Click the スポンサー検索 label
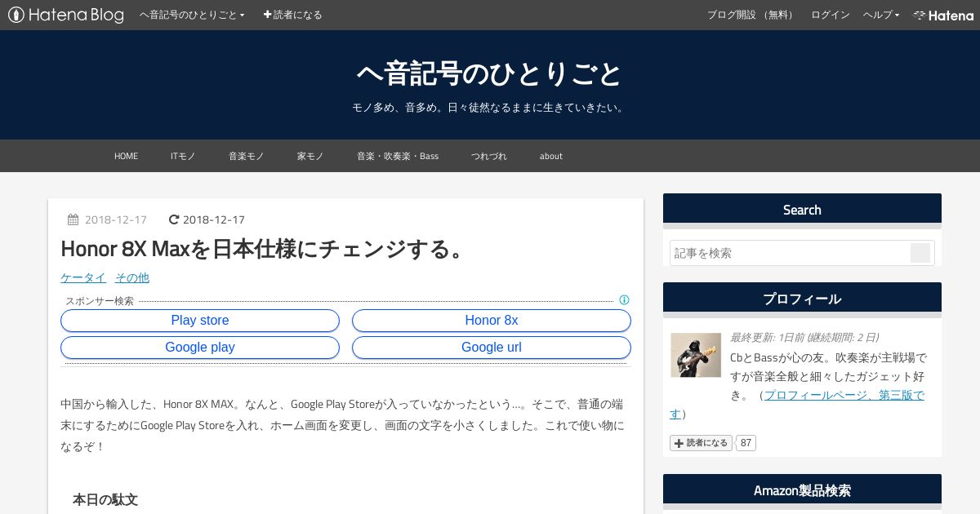 tap(100, 301)
